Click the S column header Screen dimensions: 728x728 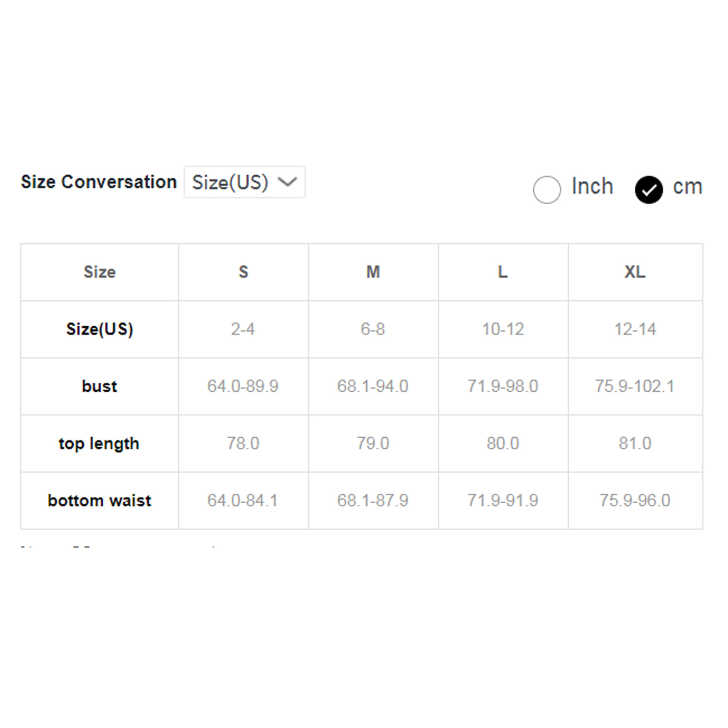pos(243,272)
